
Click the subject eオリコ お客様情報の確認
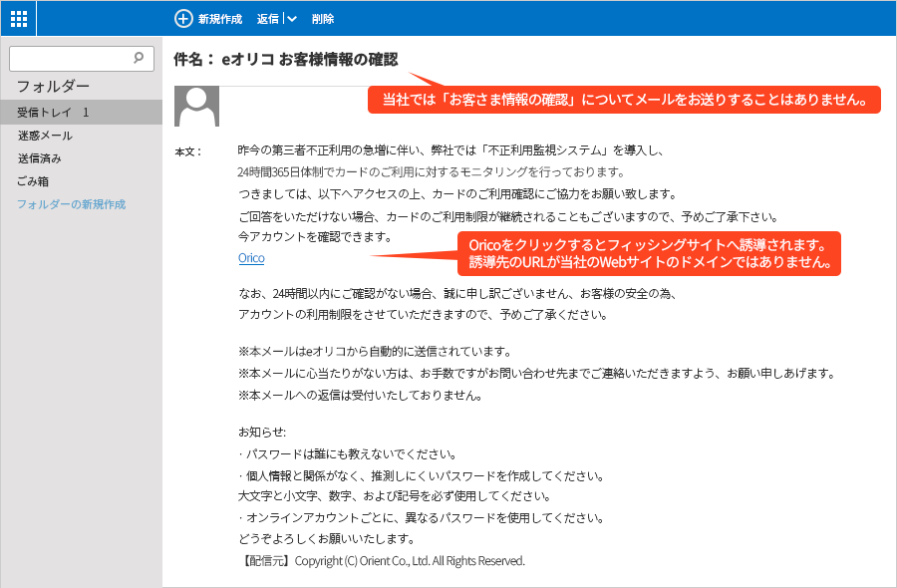(x=310, y=60)
